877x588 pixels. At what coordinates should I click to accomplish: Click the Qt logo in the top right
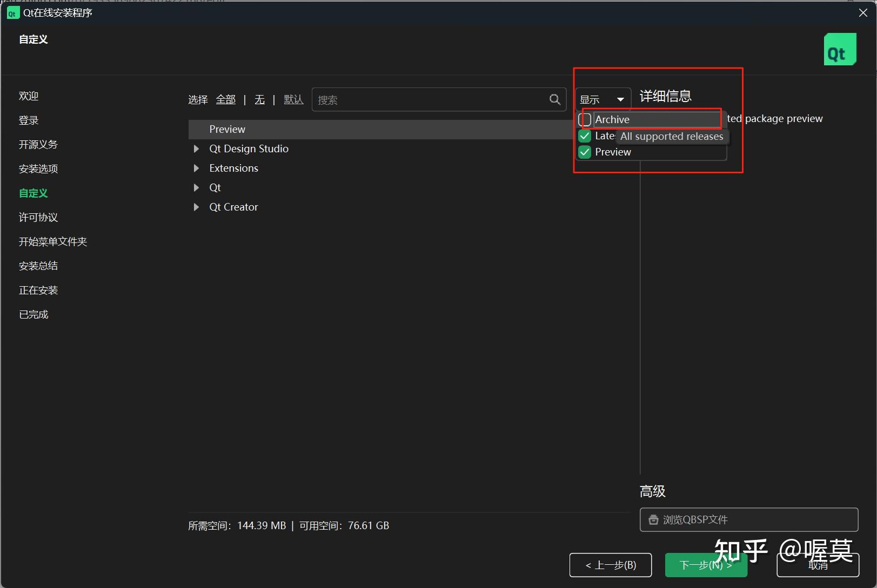(840, 49)
